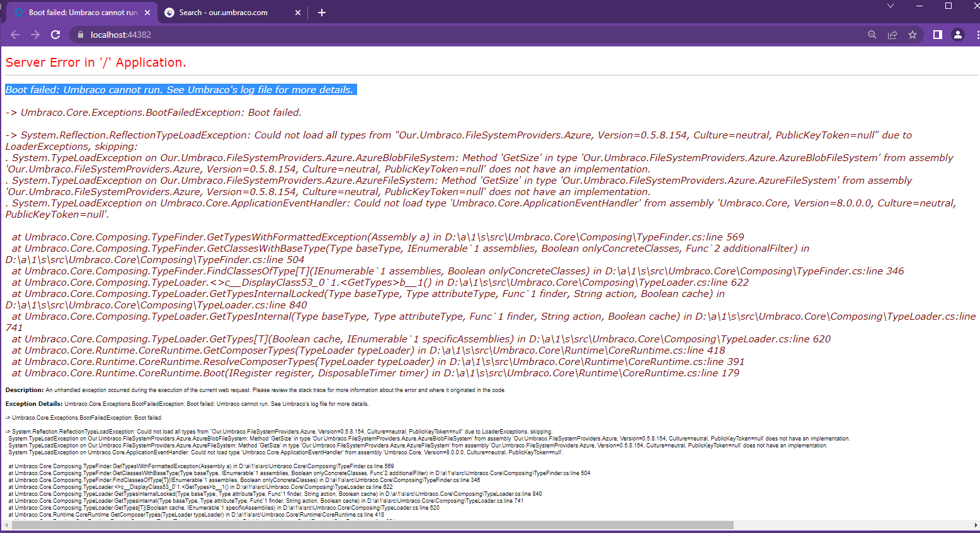This screenshot has width=980, height=533.
Task: Click the horizontal scrollbar thumb
Action: [x=372, y=525]
